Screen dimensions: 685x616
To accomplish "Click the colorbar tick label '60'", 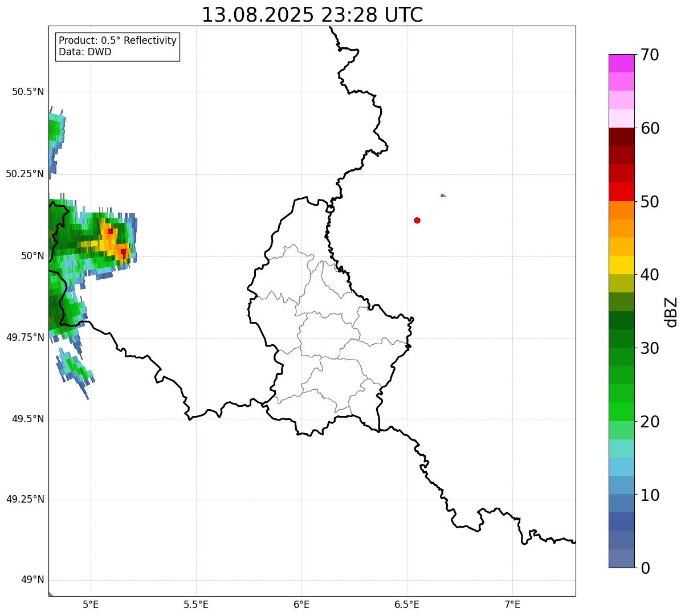I will coord(650,128).
